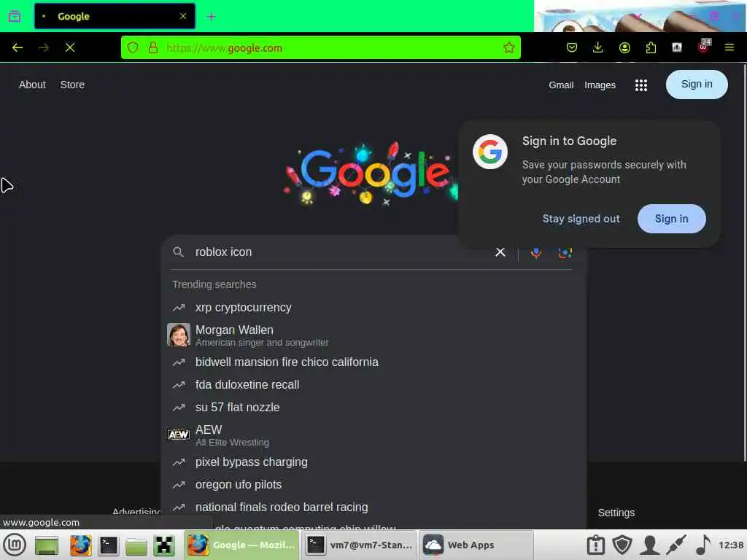Launch Minecraft from the taskbar creeper icon
747x560 pixels.
click(x=164, y=545)
